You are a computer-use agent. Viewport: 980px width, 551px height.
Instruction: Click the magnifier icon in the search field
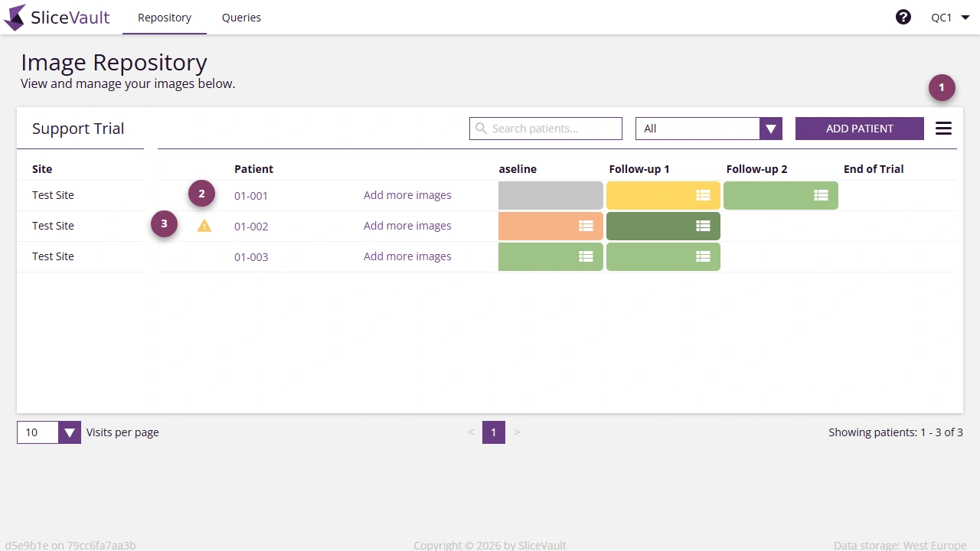pos(481,128)
